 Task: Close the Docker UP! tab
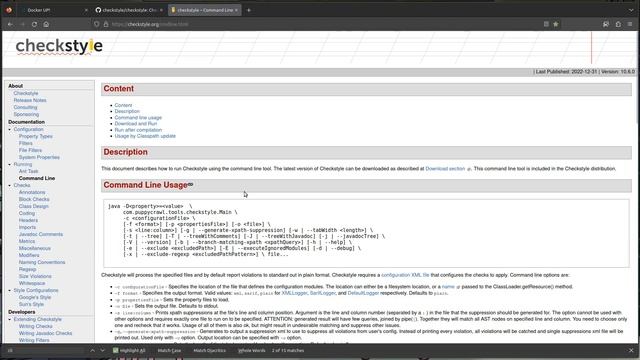[86, 10]
